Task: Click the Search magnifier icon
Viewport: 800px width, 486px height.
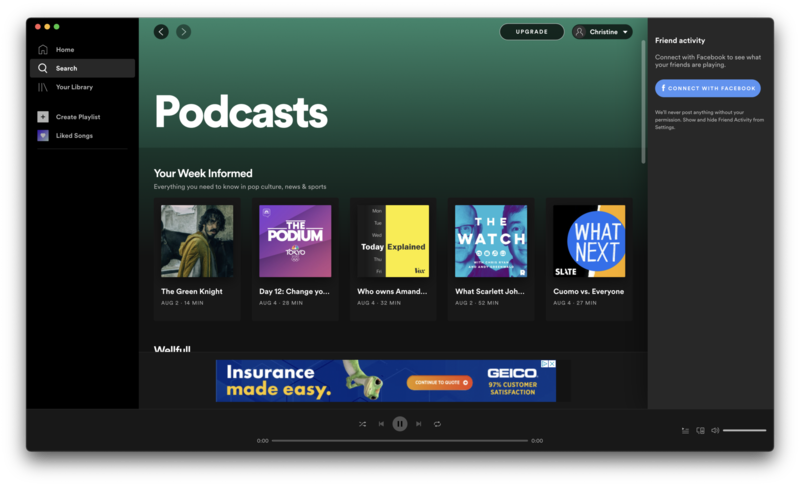Action: pyautogui.click(x=43, y=68)
